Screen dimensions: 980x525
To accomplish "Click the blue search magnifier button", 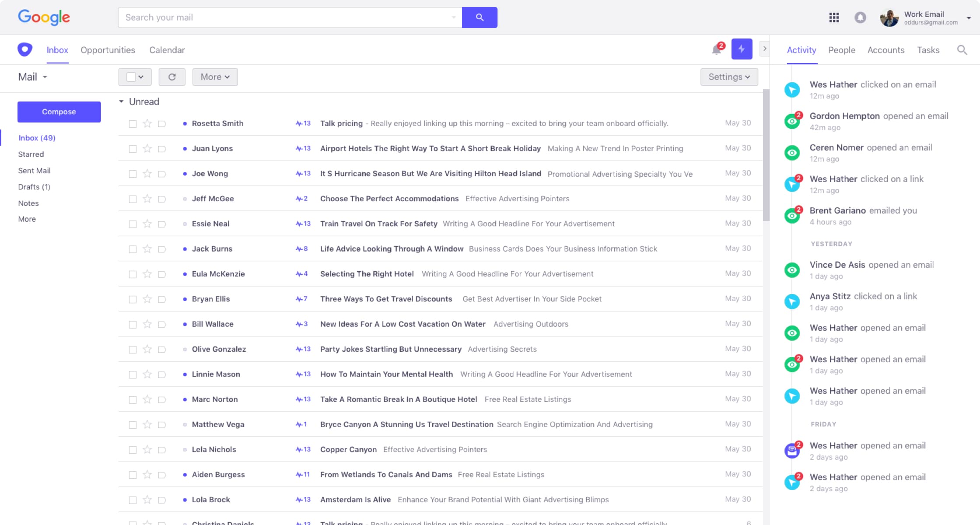I will tap(479, 17).
